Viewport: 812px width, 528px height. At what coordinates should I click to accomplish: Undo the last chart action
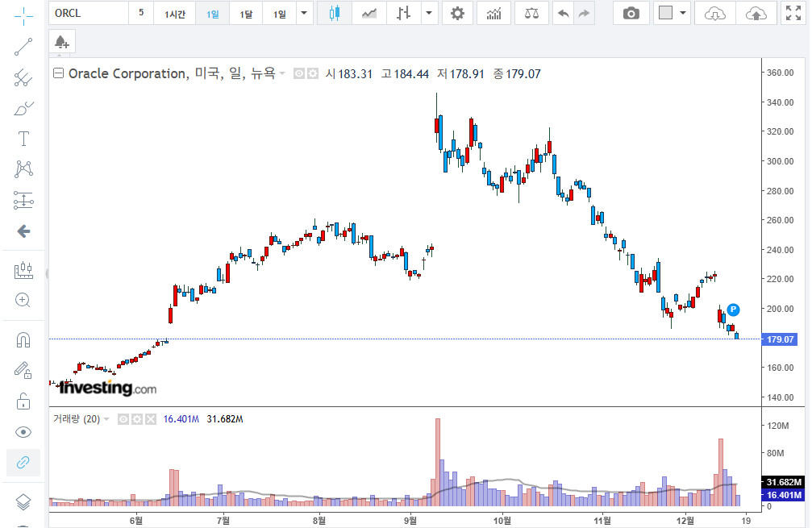pyautogui.click(x=564, y=13)
